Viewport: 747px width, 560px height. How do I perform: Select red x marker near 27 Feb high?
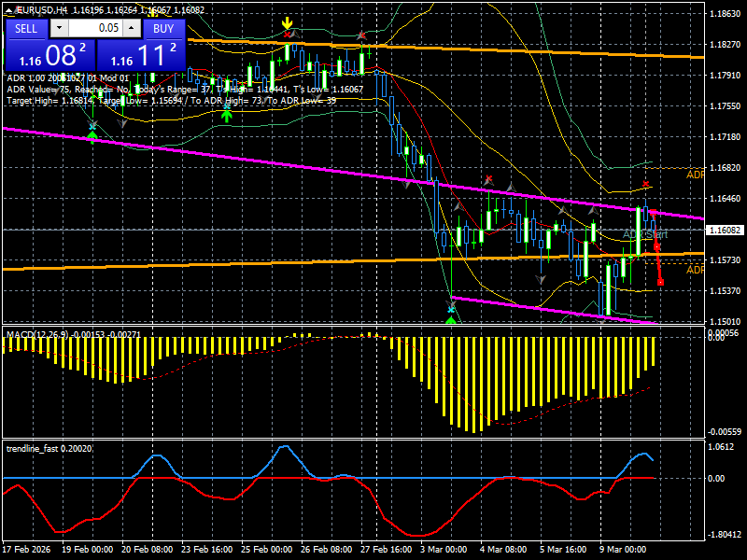click(x=361, y=35)
